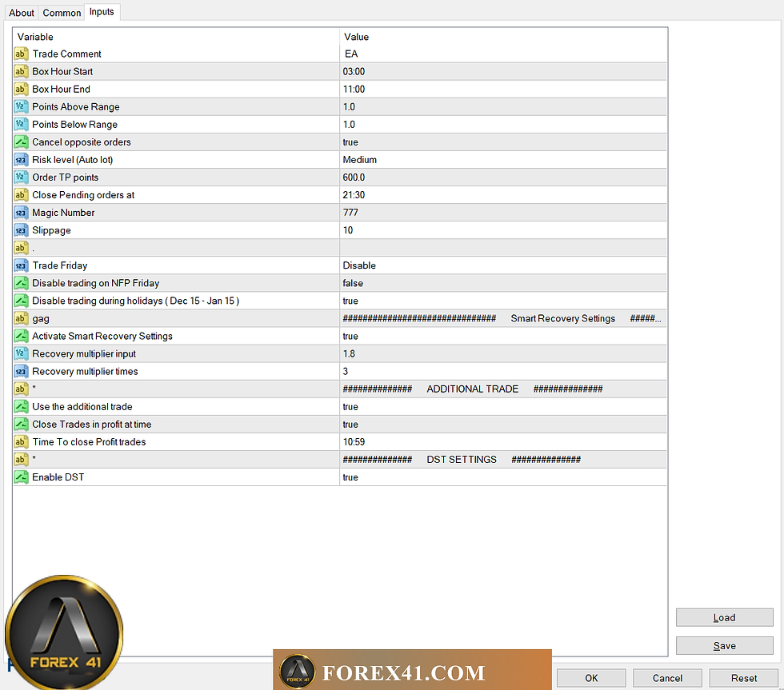
Task: Click the Cancel opposite orders bool icon
Action: [x=21, y=142]
